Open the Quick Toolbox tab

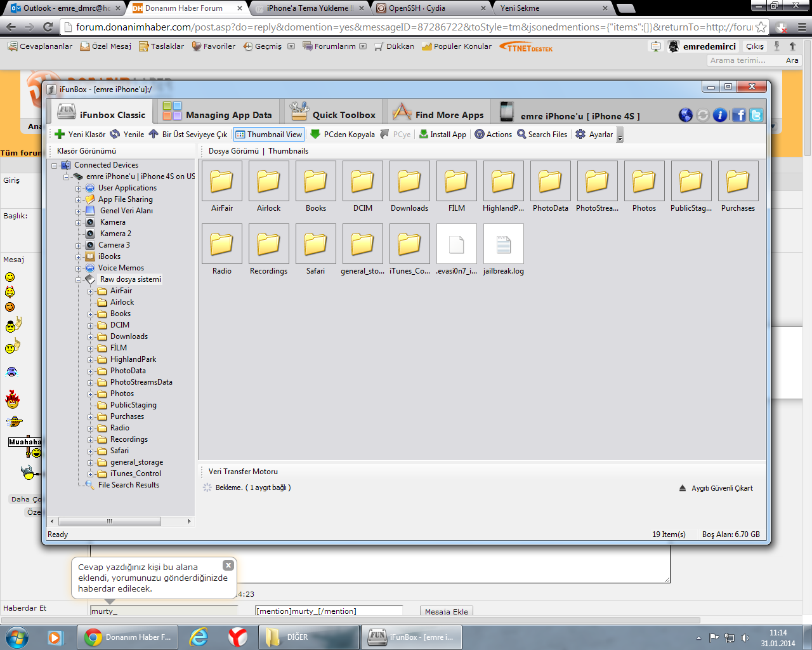pyautogui.click(x=333, y=112)
